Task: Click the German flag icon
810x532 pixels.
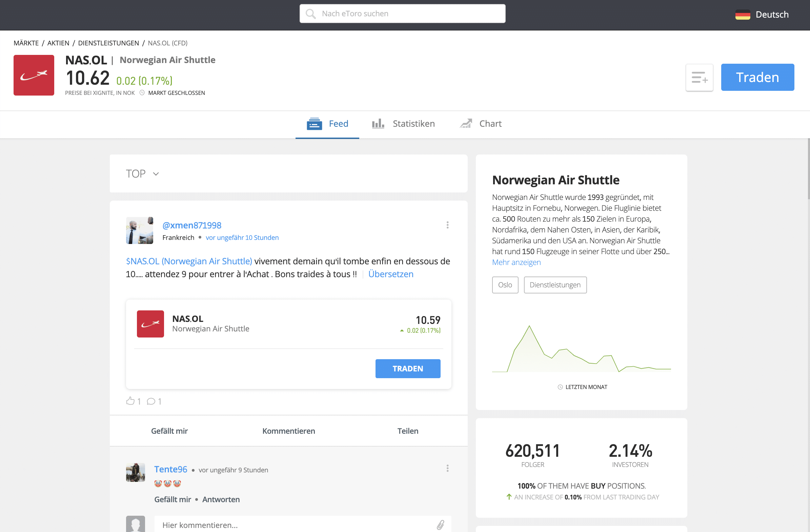Action: (743, 15)
